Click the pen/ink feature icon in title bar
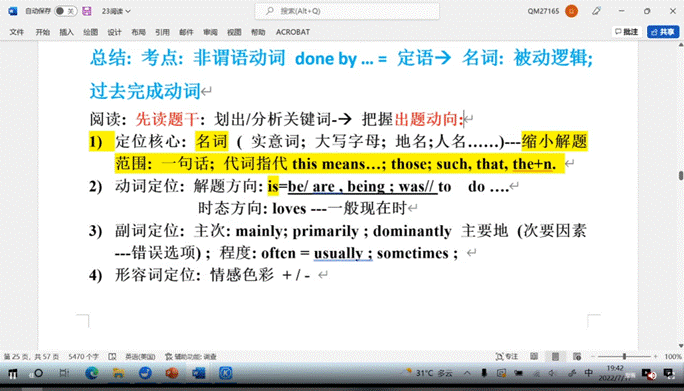The height and width of the screenshot is (391, 684). coord(596,11)
